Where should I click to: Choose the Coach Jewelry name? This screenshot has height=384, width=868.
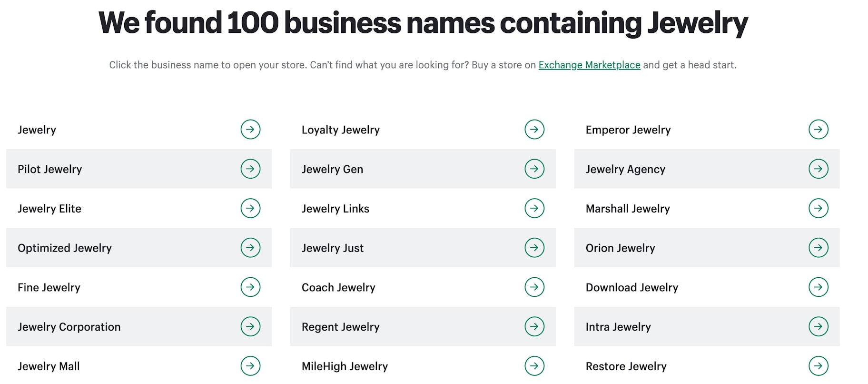pyautogui.click(x=338, y=288)
